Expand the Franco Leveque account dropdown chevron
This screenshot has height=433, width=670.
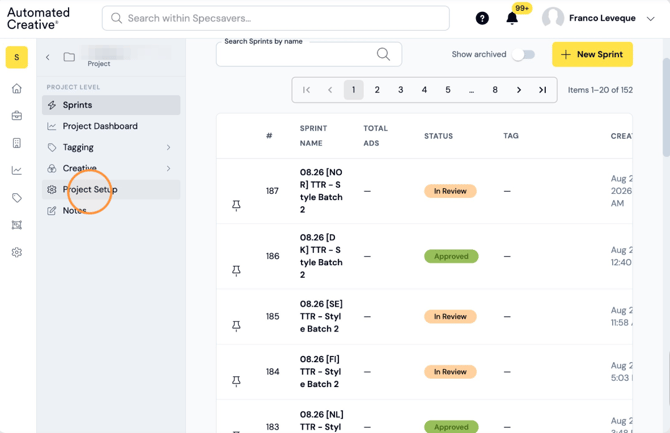click(650, 19)
